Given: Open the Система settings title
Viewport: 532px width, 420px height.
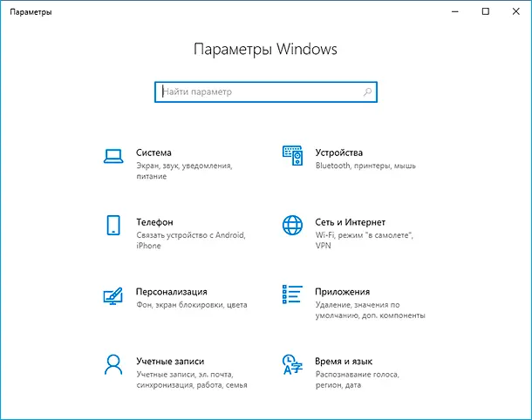Looking at the screenshot, I should point(153,152).
